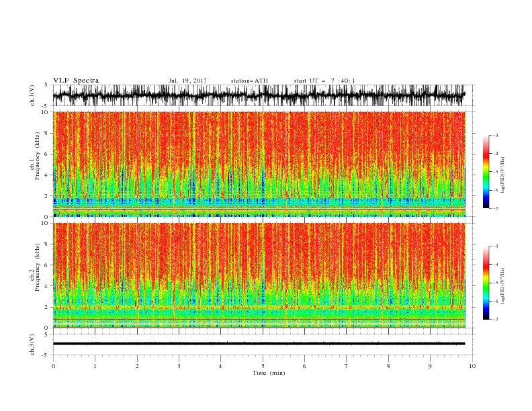The image size is (532, 411).
Task: Click the 'ch.3(V)' waveform axis label
Action: pos(32,345)
